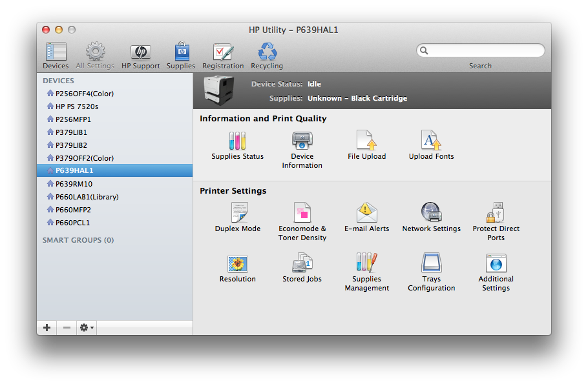Select printer P660PCL1
The image size is (588, 386).
[115, 222]
